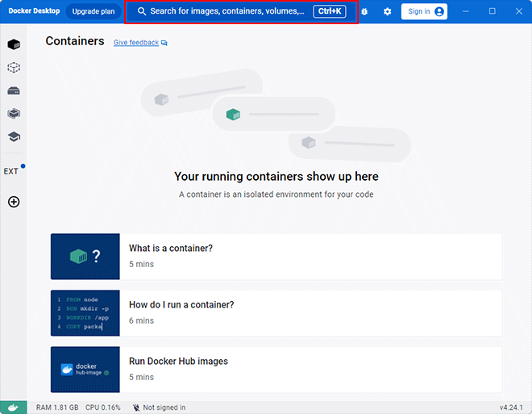
Task: Click 'Your running containers show up here' heading
Action: [x=276, y=177]
